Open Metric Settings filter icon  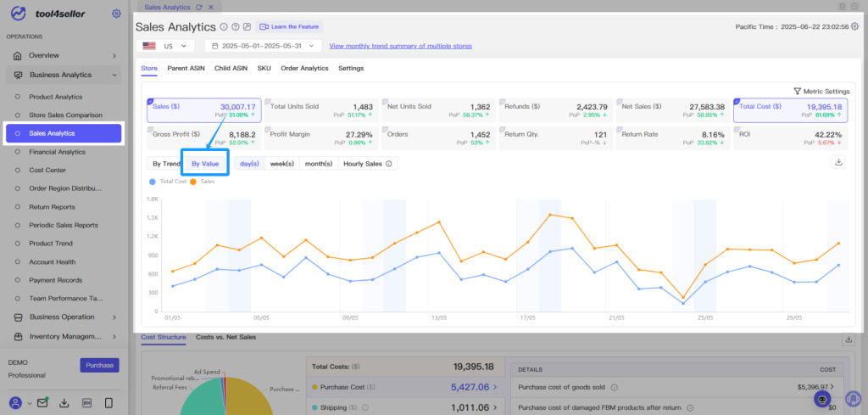coord(797,91)
